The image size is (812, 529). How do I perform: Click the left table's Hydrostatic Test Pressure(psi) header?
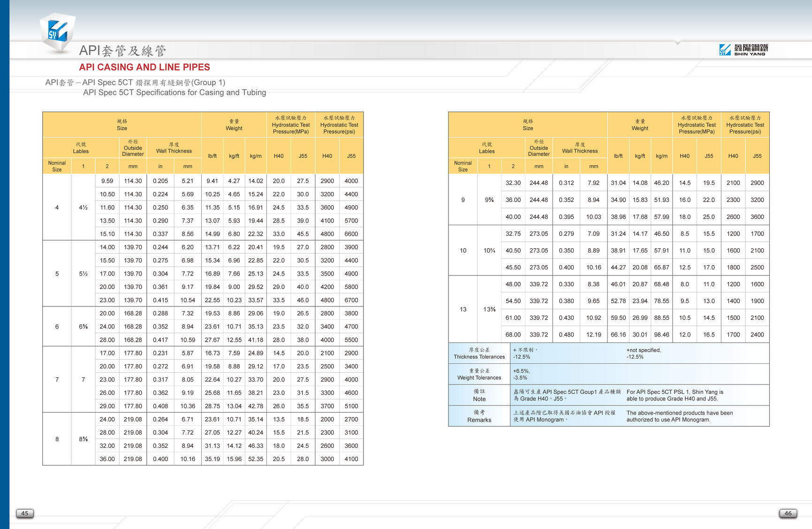click(x=339, y=125)
